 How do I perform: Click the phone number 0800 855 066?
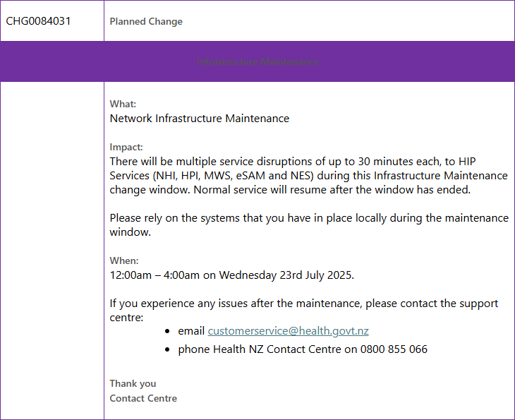coord(394,349)
